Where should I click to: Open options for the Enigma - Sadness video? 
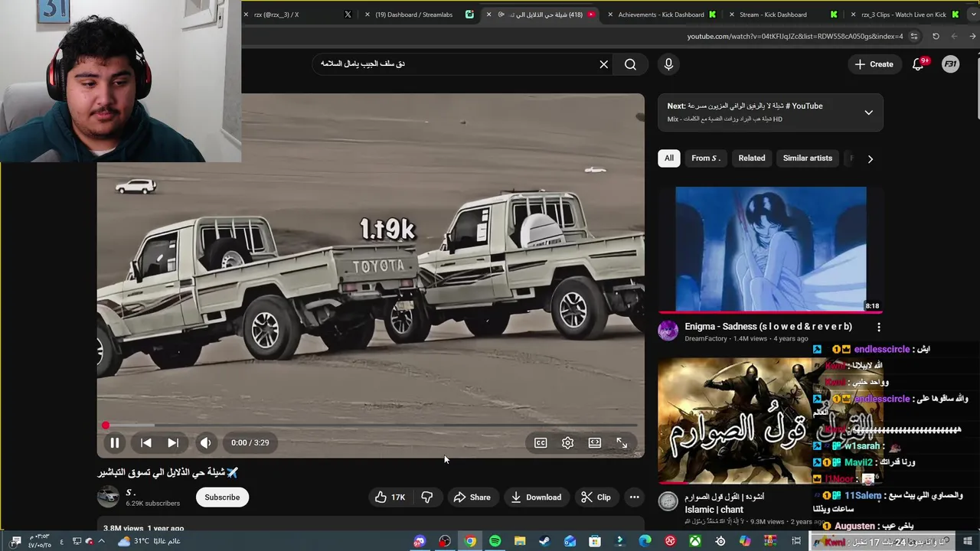click(878, 327)
